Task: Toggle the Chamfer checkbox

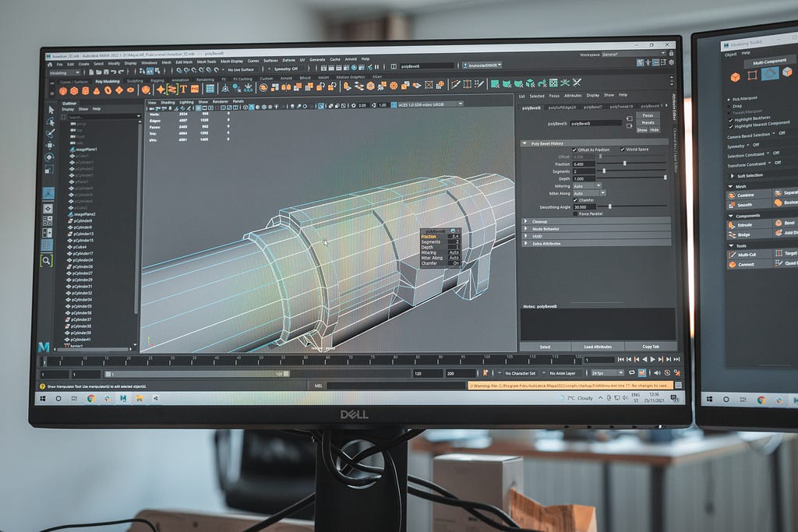Action: click(575, 200)
